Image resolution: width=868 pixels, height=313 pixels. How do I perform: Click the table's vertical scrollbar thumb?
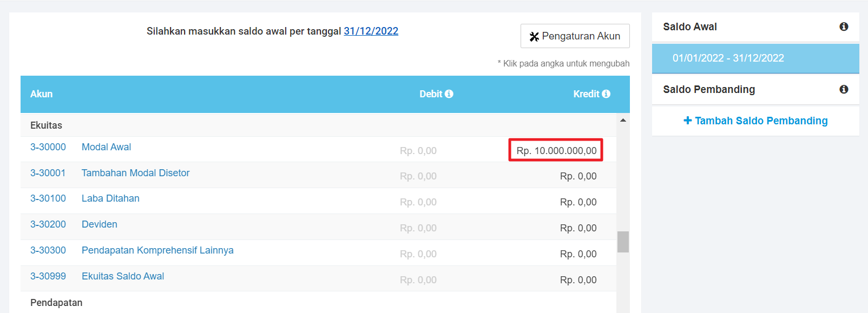[x=623, y=242]
